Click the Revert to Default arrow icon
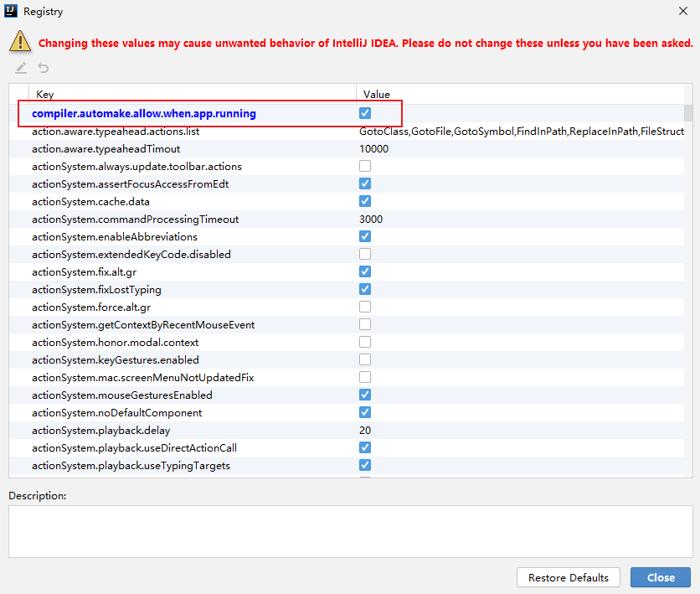Viewport: 700px width, 594px height. pyautogui.click(x=43, y=68)
